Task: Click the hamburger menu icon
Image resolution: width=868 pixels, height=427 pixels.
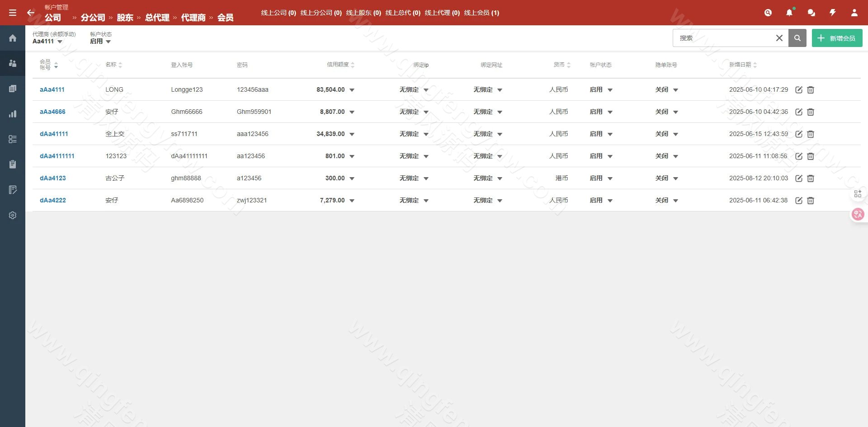Action: click(13, 13)
